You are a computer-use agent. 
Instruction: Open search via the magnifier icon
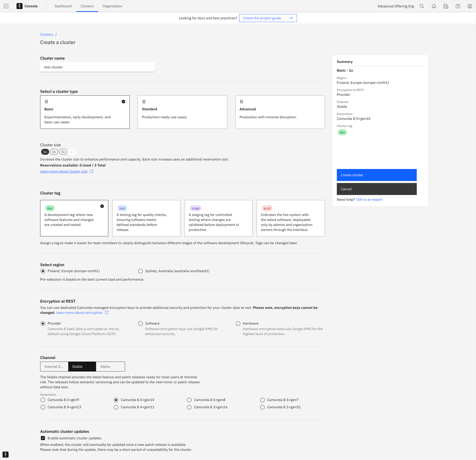tap(422, 6)
